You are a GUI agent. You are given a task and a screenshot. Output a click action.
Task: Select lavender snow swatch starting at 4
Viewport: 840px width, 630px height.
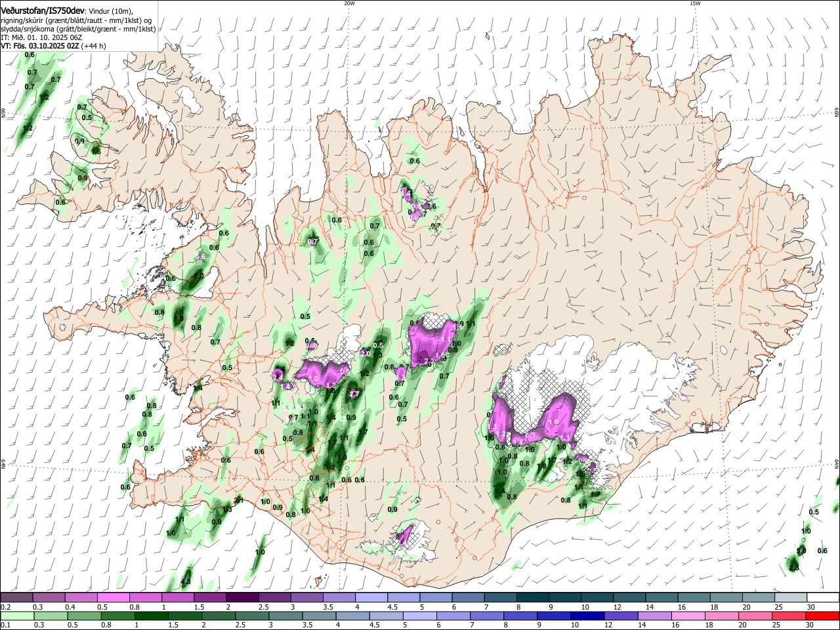[371, 598]
